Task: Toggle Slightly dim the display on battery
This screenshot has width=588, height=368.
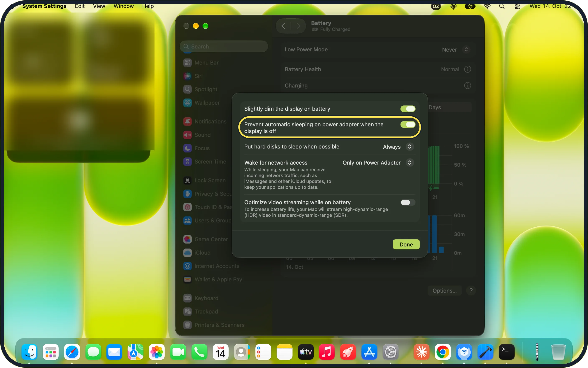Action: pos(408,109)
